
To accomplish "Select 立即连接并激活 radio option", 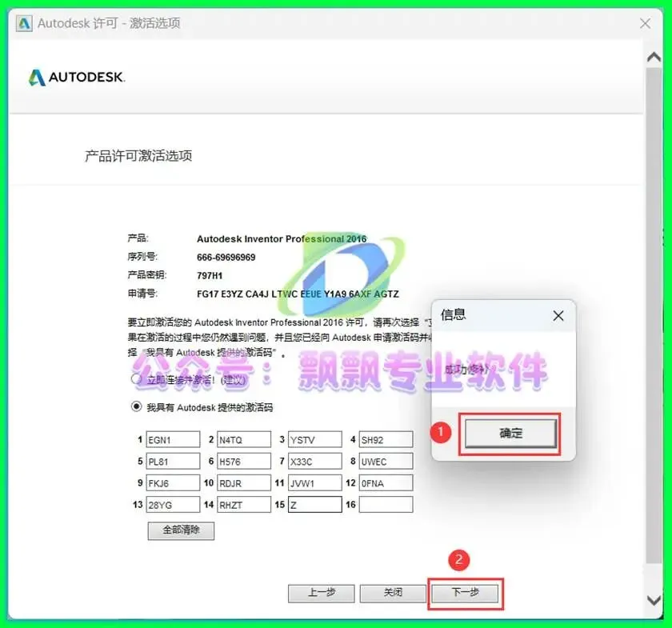I will pyautogui.click(x=136, y=379).
